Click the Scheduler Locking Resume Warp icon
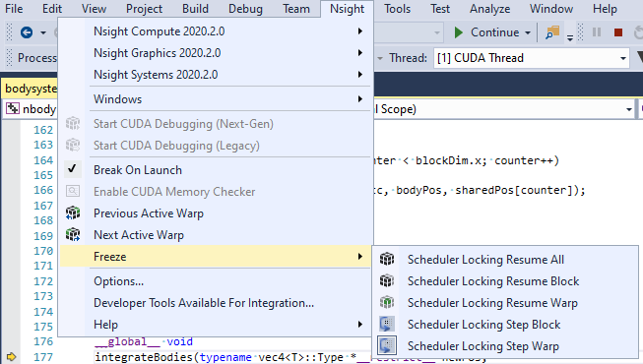 tap(387, 303)
